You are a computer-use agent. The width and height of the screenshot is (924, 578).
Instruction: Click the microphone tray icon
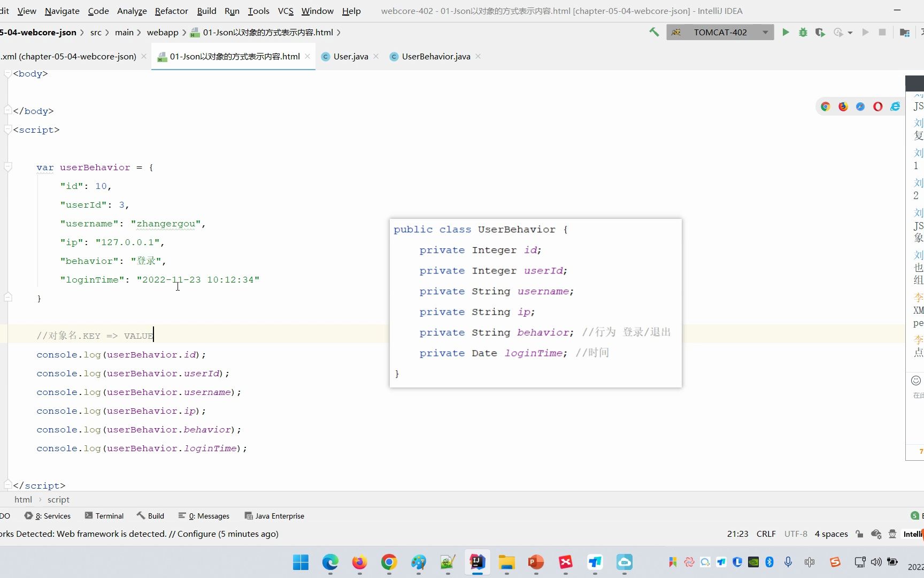click(788, 562)
